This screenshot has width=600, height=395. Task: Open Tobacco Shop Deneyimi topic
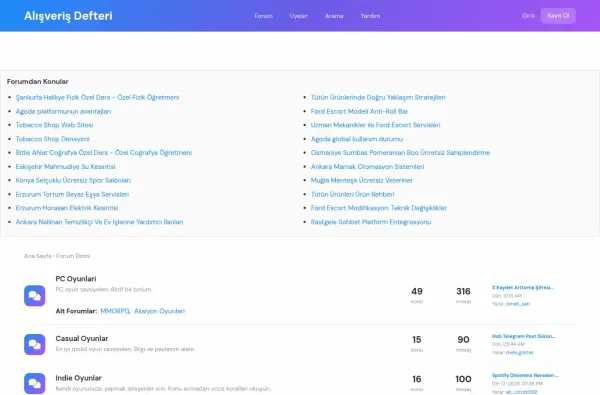52,139
